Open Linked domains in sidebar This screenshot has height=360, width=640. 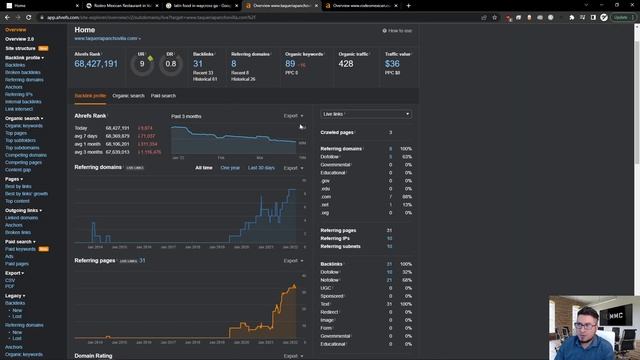21,218
